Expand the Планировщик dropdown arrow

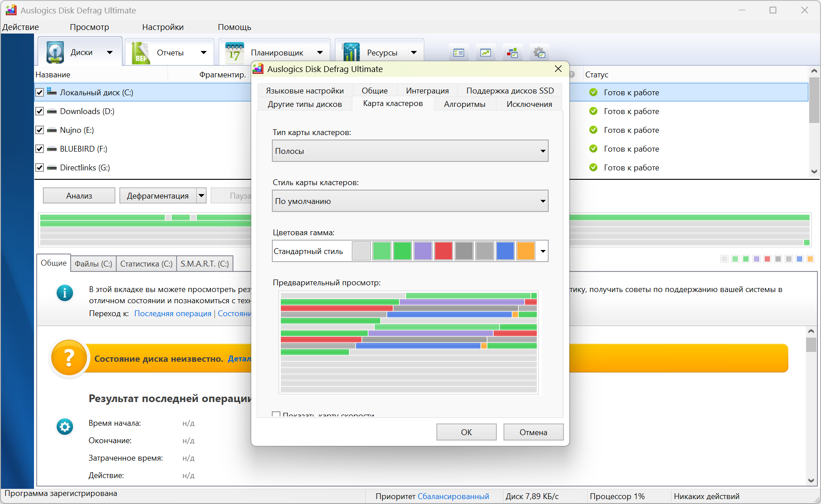coord(320,52)
